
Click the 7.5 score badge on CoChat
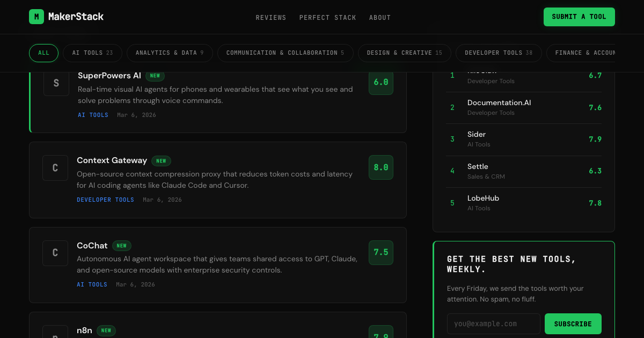point(380,252)
